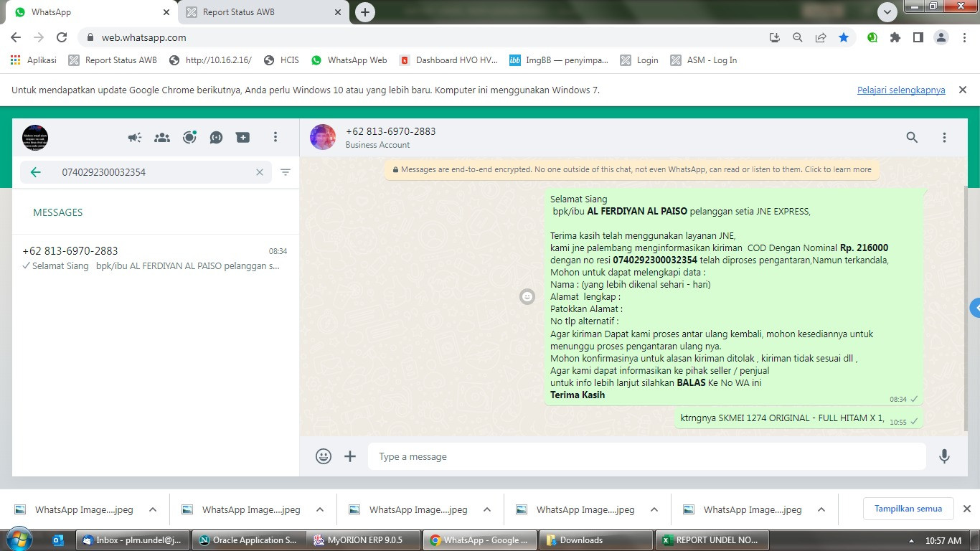Open ASM - Log In bookmark

click(x=704, y=60)
